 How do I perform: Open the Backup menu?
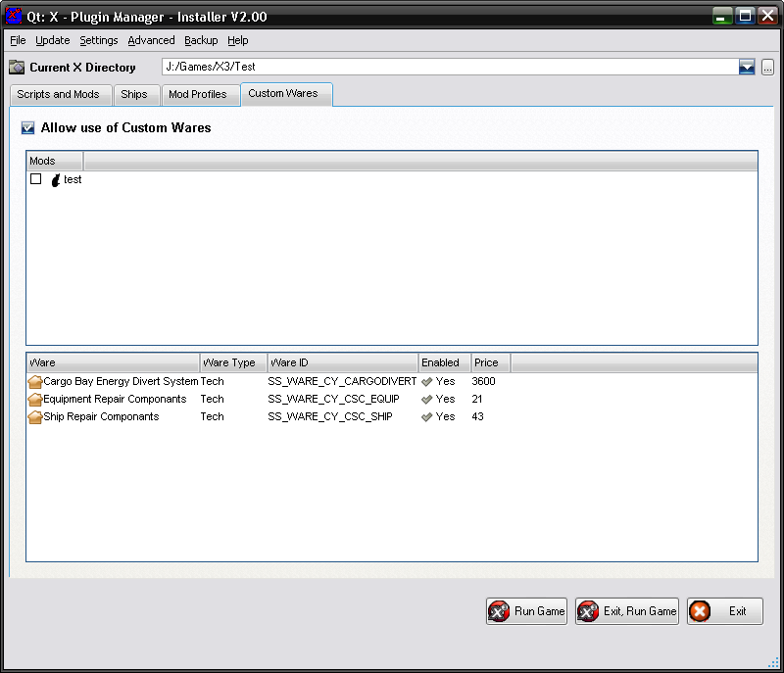pos(201,40)
